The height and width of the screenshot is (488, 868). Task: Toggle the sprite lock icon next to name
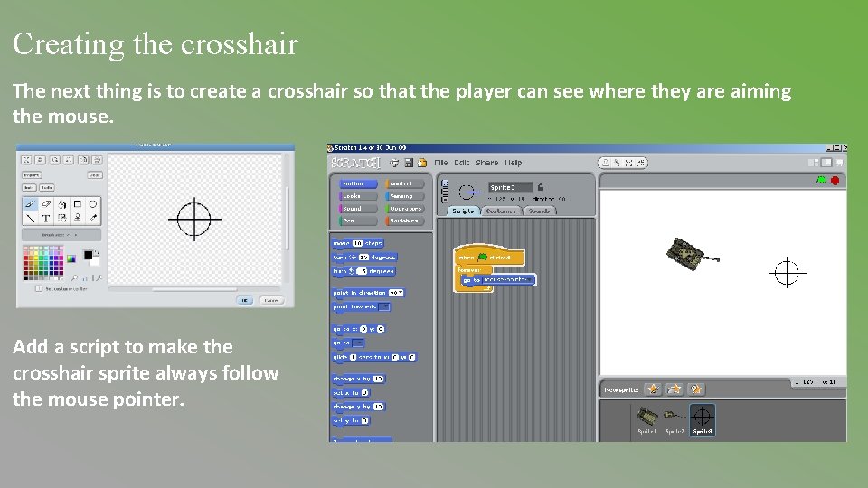tap(541, 187)
